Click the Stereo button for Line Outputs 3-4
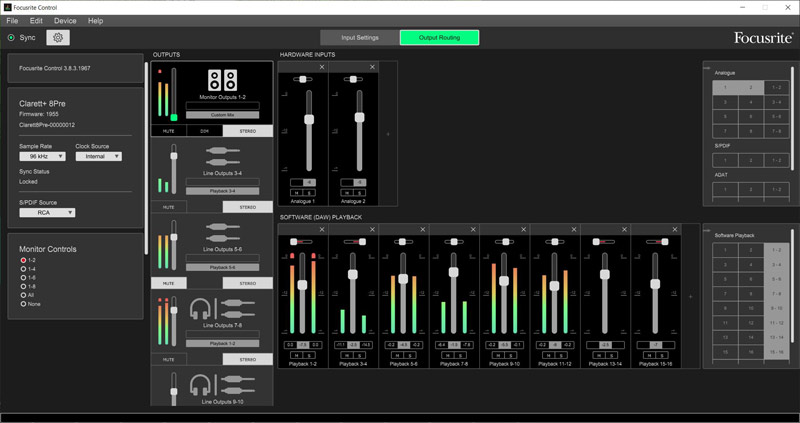Viewport: 800px width, 423px height. (247, 207)
